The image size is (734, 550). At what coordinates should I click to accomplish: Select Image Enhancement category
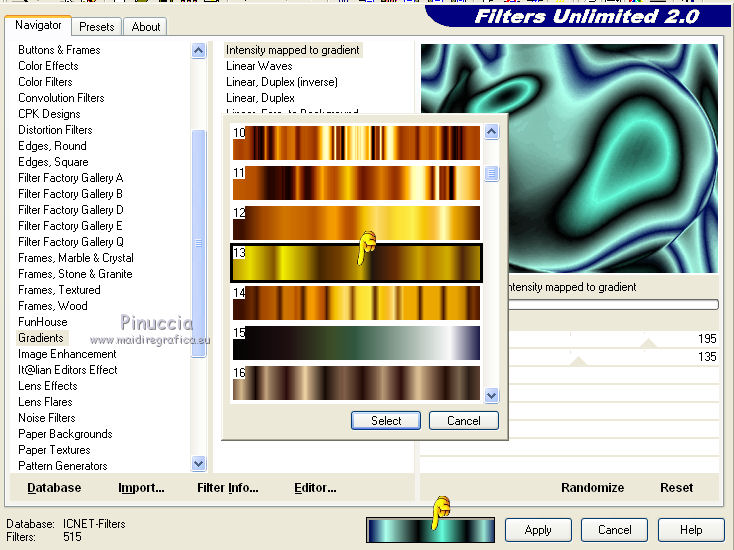click(x=67, y=354)
